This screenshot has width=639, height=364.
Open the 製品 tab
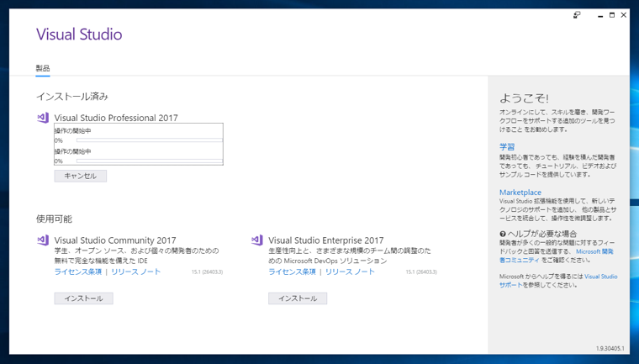[43, 68]
